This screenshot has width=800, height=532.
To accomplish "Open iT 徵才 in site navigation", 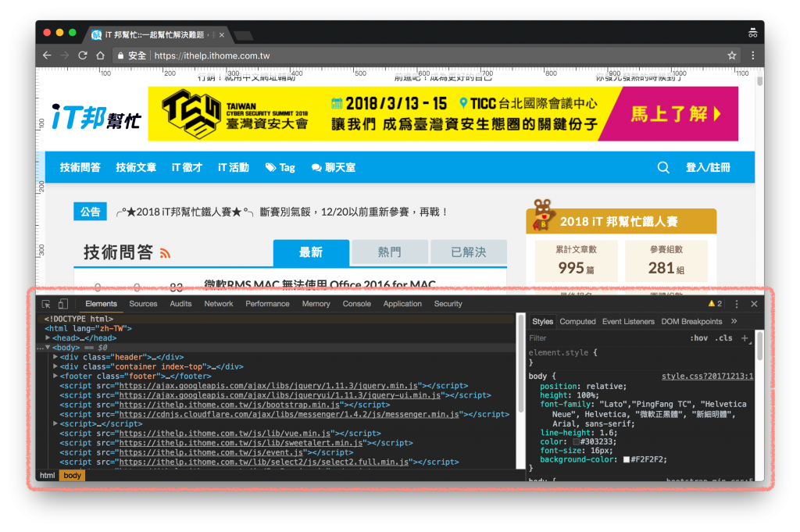I will [x=187, y=167].
